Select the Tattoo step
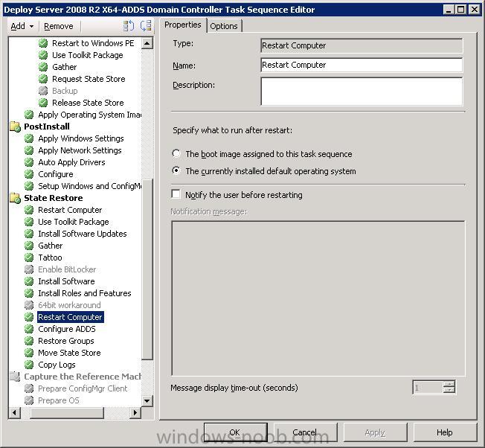 pyautogui.click(x=50, y=257)
